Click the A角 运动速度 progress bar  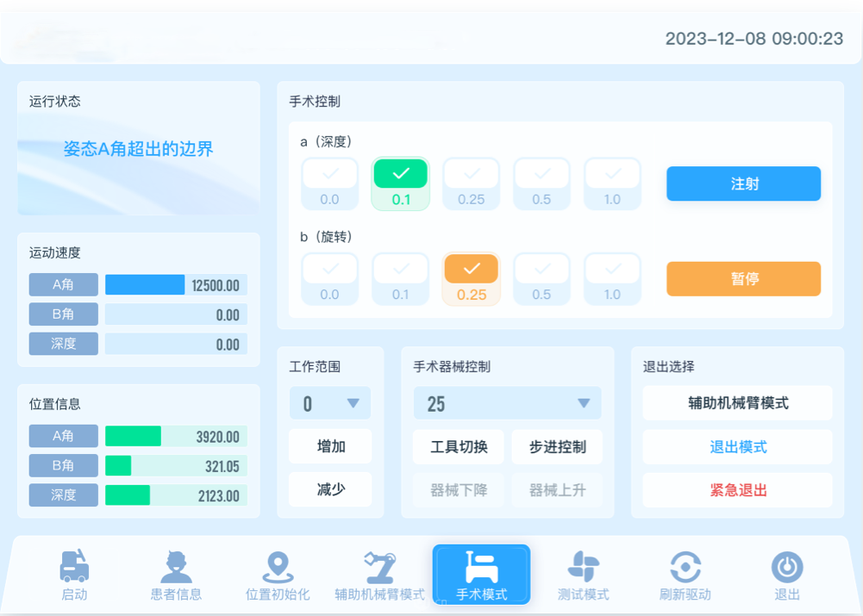[x=176, y=285]
